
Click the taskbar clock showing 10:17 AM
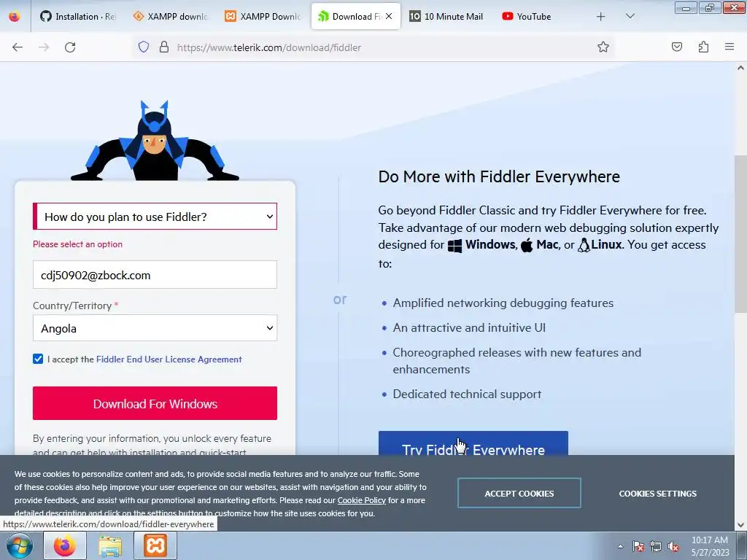pyautogui.click(x=710, y=546)
